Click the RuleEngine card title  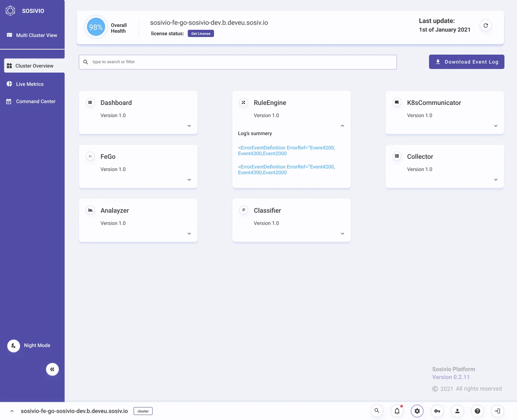coord(270,103)
